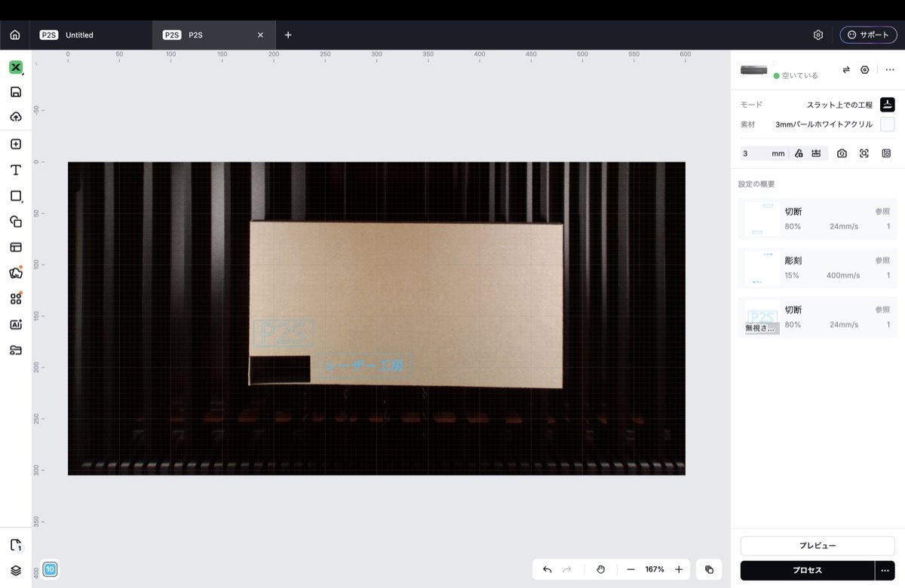Viewport: 905px width, 588px height.
Task: Select the レーザー工房 text on canvas
Action: coord(364,366)
